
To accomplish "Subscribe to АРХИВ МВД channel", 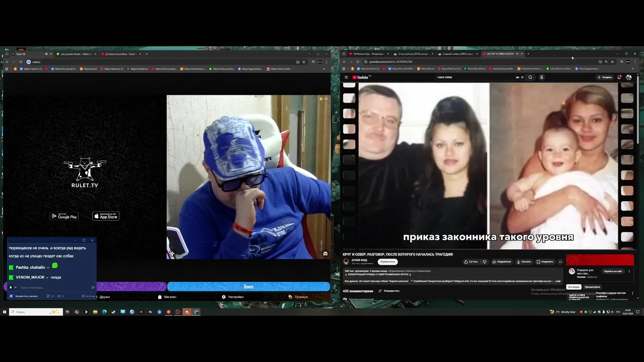I will pyautogui.click(x=387, y=261).
